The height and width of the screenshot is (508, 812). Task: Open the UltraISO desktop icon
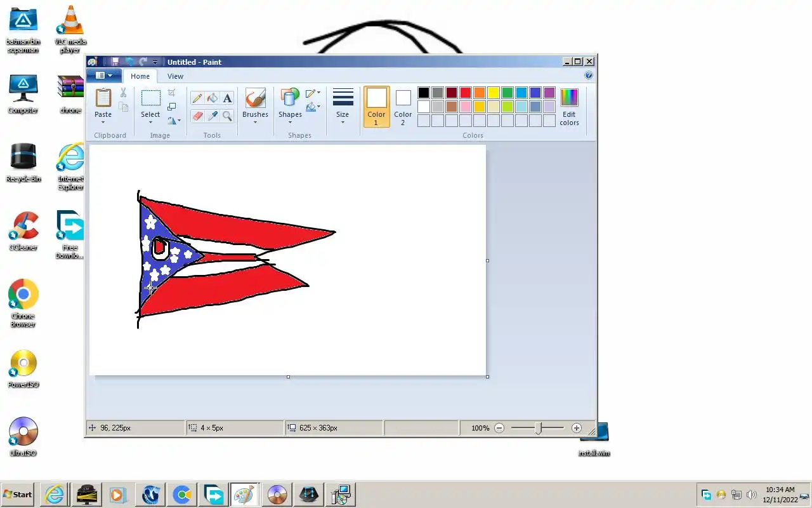coord(23,437)
